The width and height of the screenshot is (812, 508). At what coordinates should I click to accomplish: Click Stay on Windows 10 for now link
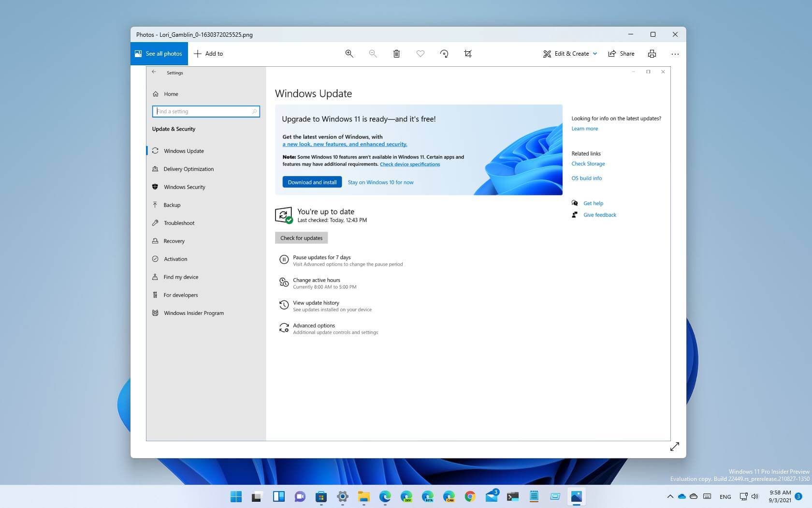tap(380, 182)
